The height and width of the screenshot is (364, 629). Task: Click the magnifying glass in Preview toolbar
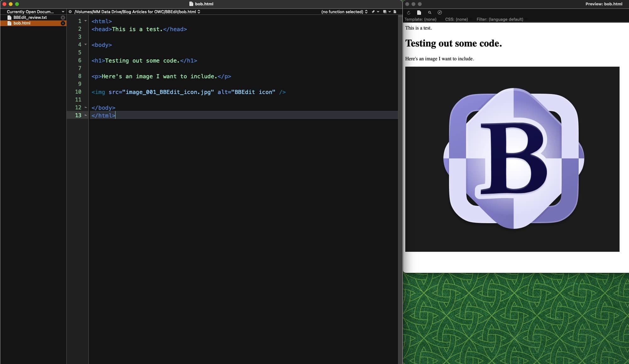(430, 13)
